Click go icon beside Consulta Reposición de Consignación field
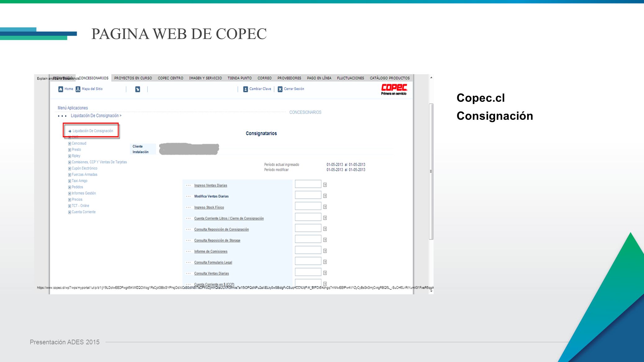This screenshot has height=362, width=644. 325,229
